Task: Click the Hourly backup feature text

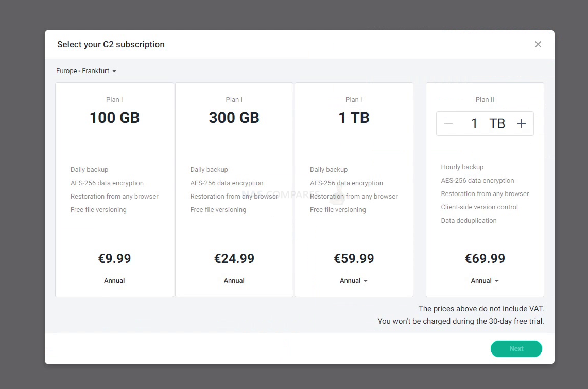Action: (462, 167)
